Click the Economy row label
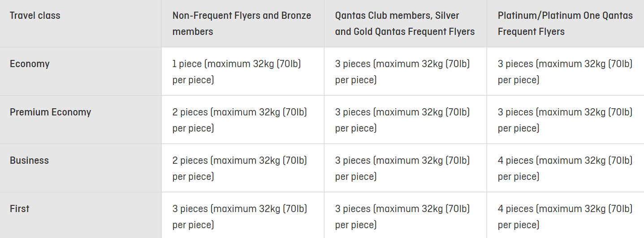Viewport: 644px width, 238px height. [x=30, y=64]
